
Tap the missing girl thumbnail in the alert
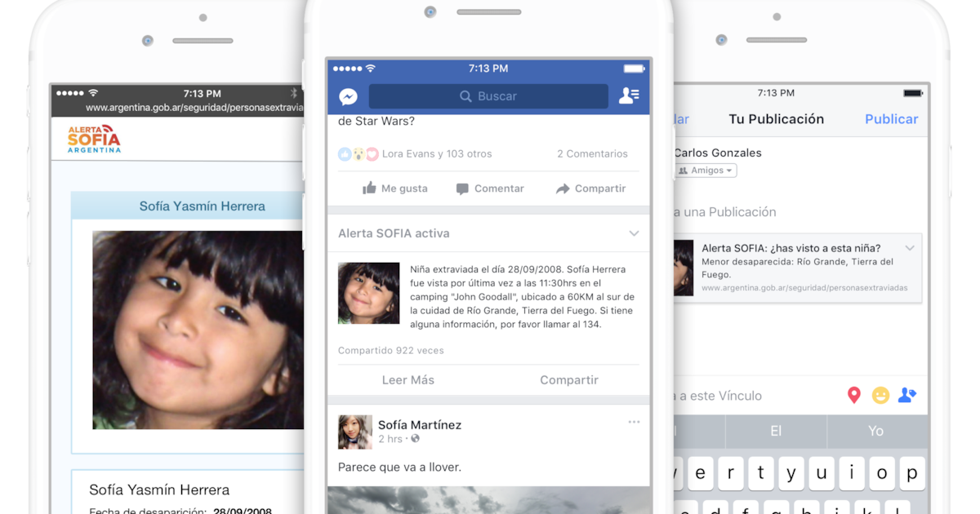point(369,293)
